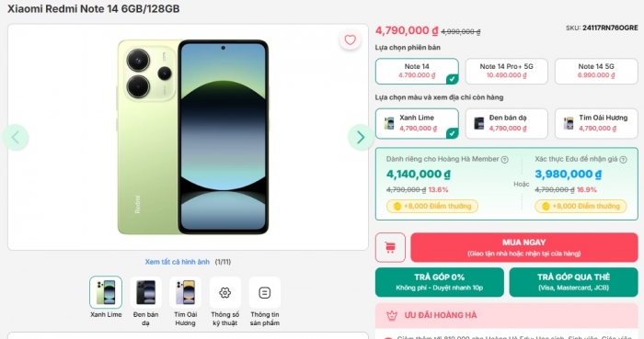Select the Xanh Lime color option

[x=417, y=123]
